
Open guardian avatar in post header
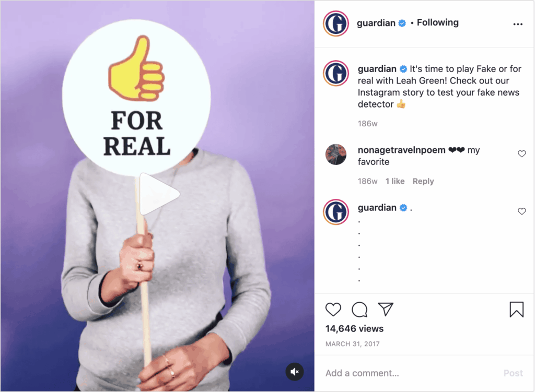[x=336, y=23]
